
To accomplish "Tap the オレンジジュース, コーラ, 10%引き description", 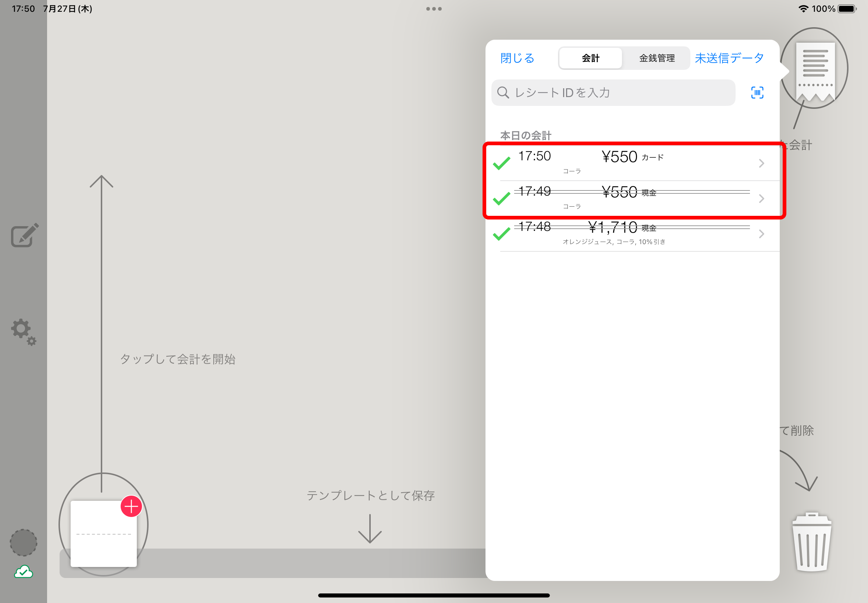I will (614, 242).
